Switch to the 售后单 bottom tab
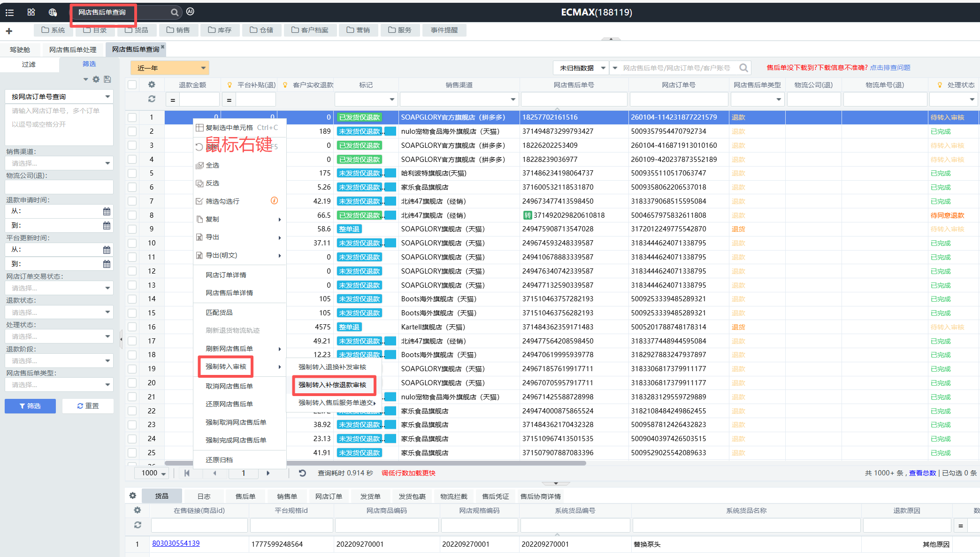 [245, 496]
